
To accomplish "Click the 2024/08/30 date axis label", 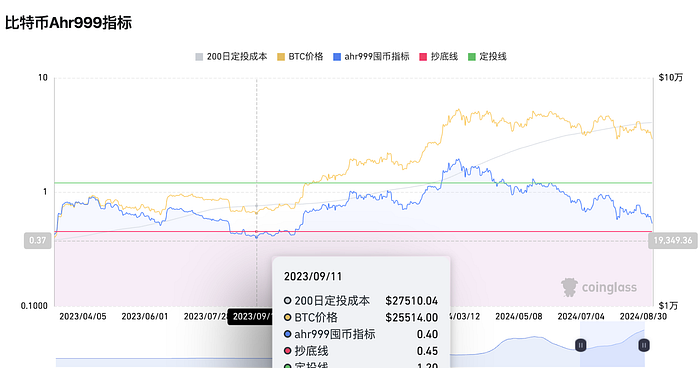I will [x=643, y=317].
